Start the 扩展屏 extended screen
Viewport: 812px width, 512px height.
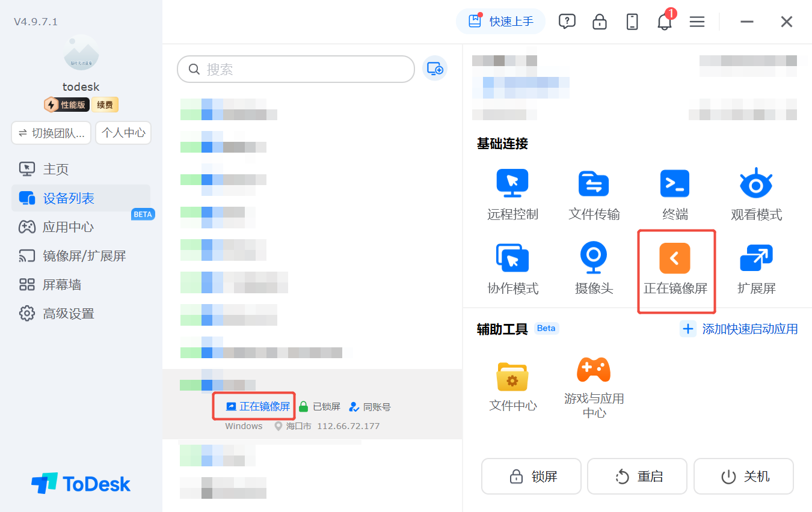click(x=756, y=258)
